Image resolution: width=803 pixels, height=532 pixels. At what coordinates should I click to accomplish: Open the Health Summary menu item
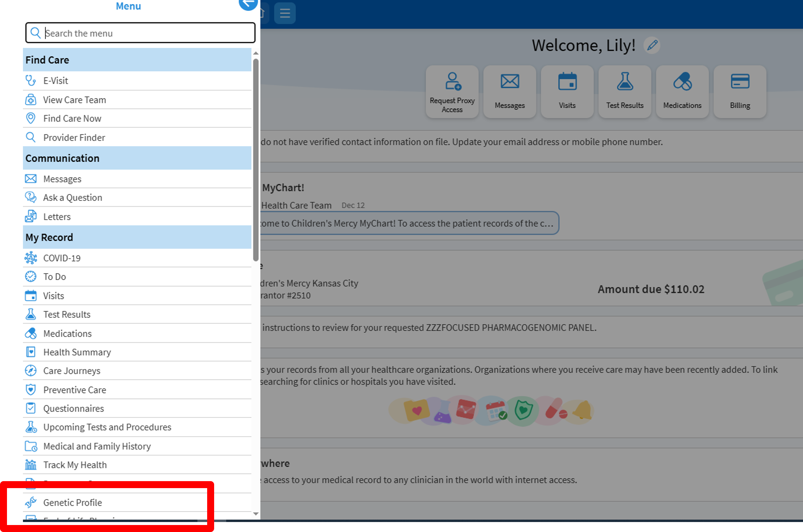[x=77, y=352]
